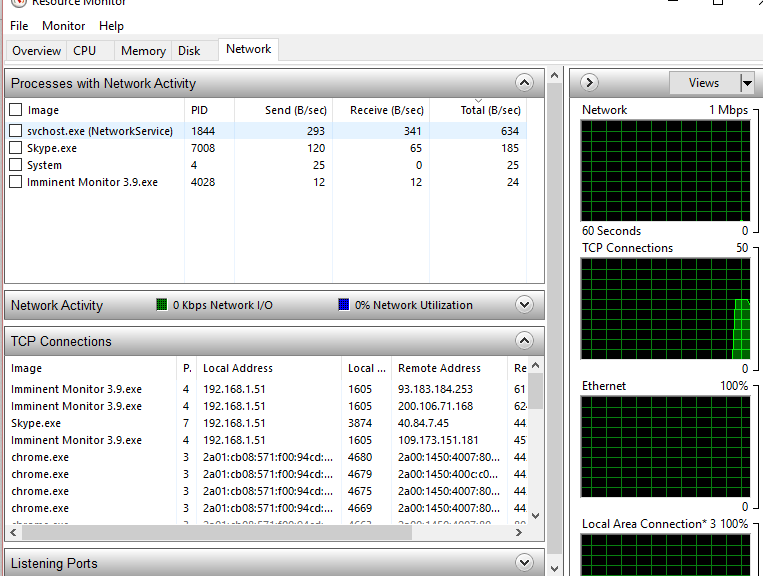Select chrome.exe row with local port 4679

tap(267, 474)
